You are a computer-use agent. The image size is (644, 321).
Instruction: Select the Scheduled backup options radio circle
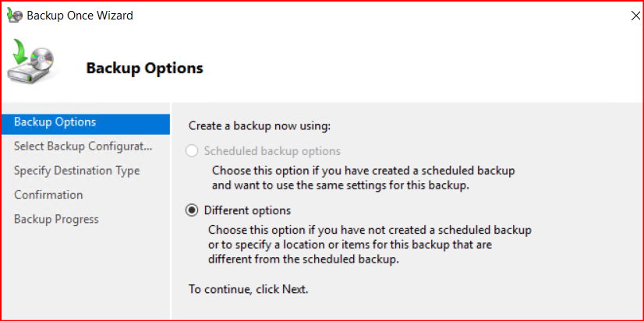(x=192, y=151)
